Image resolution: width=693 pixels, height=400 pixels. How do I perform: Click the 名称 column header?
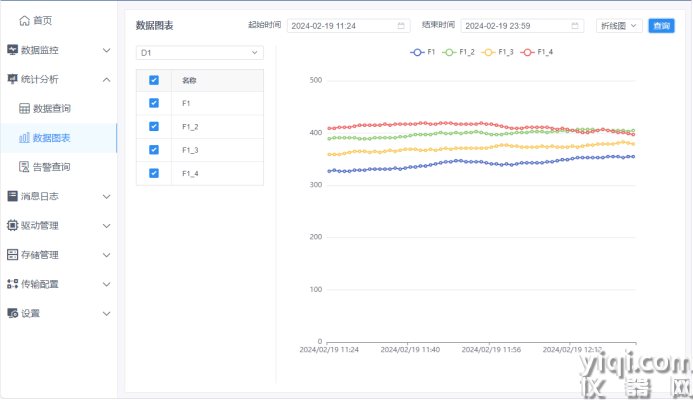(217, 80)
